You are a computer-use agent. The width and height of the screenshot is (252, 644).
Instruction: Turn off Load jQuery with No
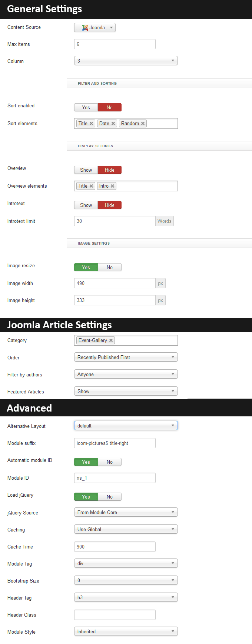pos(110,497)
